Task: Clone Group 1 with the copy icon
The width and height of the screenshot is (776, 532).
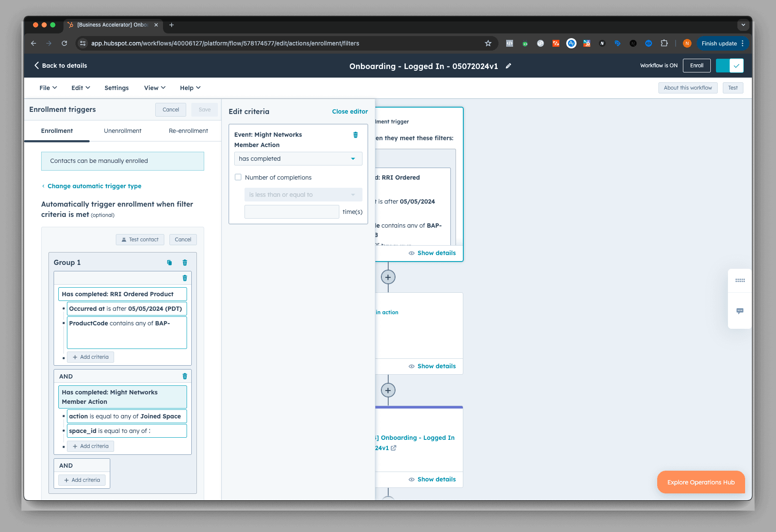Action: [x=169, y=263]
